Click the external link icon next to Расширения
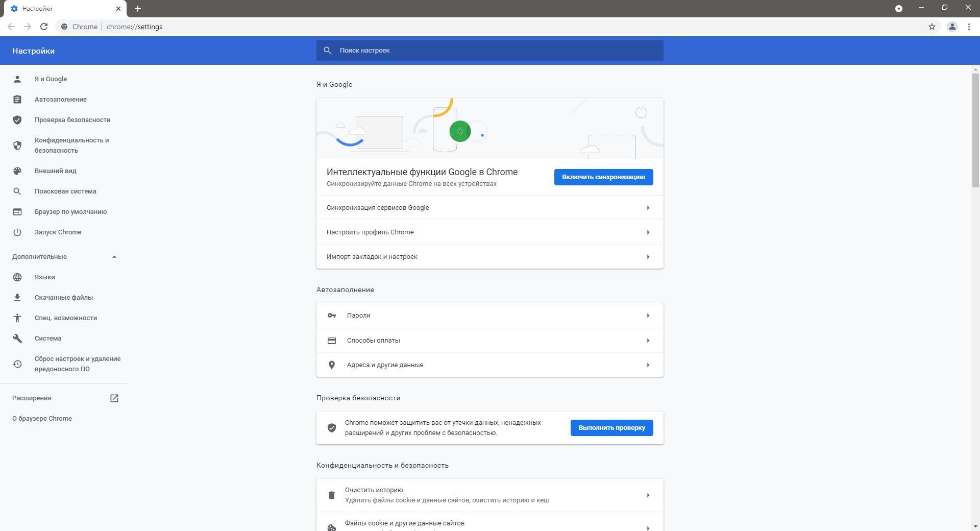This screenshot has height=531, width=980. tap(114, 398)
